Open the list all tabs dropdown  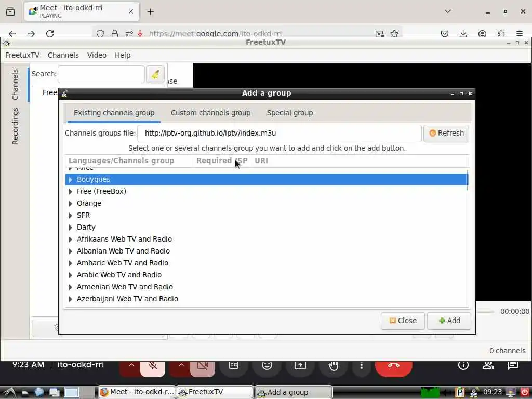448,11
